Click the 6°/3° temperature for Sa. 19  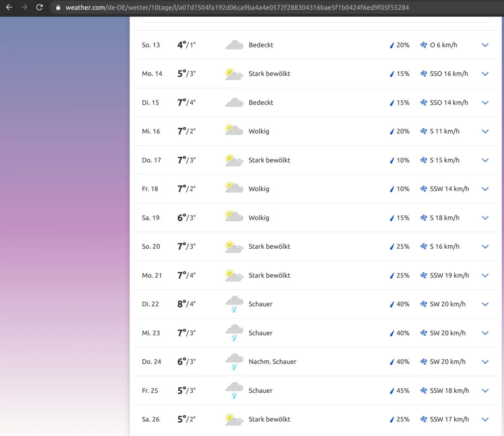pos(186,218)
